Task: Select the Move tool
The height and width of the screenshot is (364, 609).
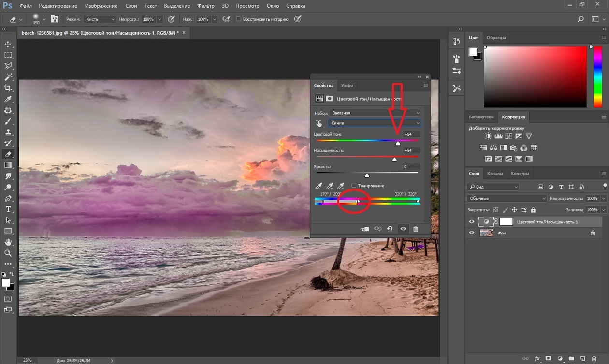Action: tap(8, 44)
